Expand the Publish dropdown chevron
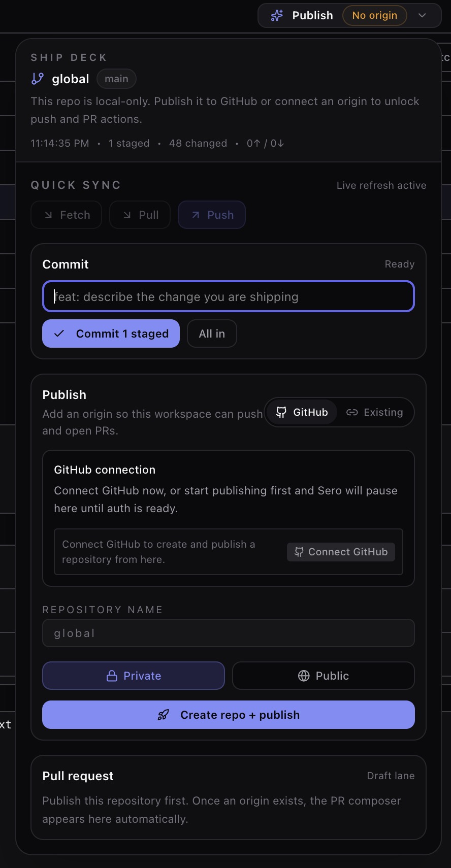 coord(422,16)
